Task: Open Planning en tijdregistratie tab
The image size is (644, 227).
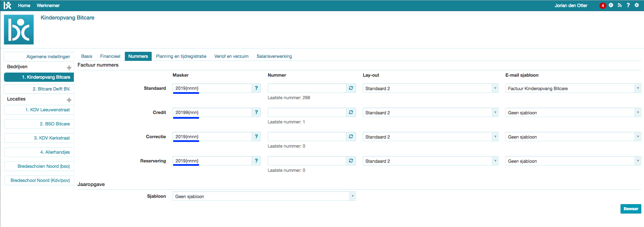Action: (x=181, y=56)
